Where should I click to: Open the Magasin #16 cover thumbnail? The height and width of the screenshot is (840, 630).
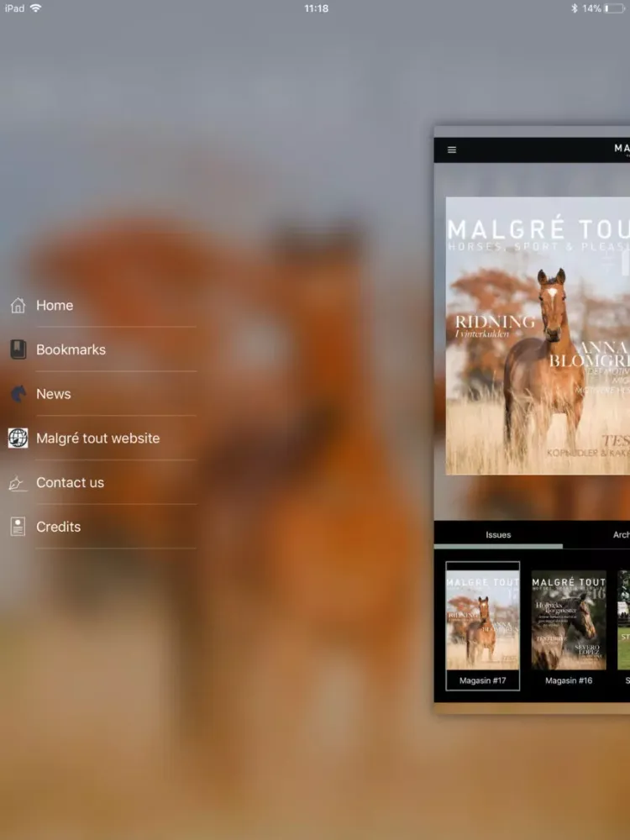click(x=569, y=620)
